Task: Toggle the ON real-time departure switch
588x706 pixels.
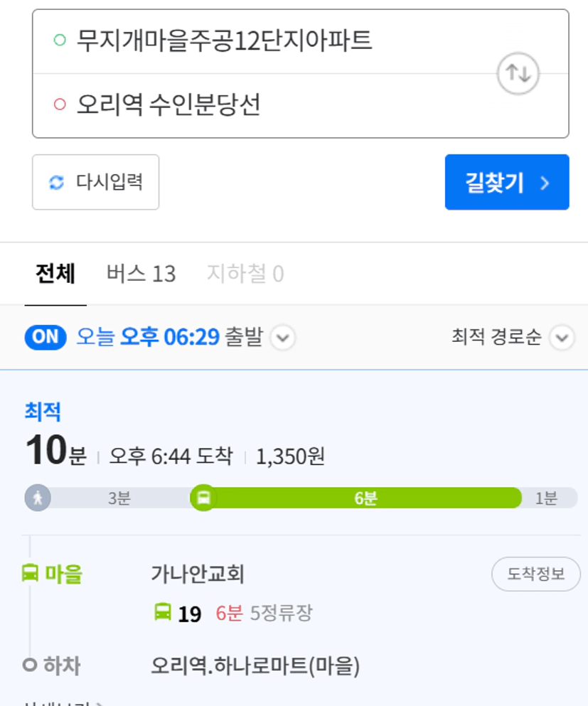Action: click(46, 337)
